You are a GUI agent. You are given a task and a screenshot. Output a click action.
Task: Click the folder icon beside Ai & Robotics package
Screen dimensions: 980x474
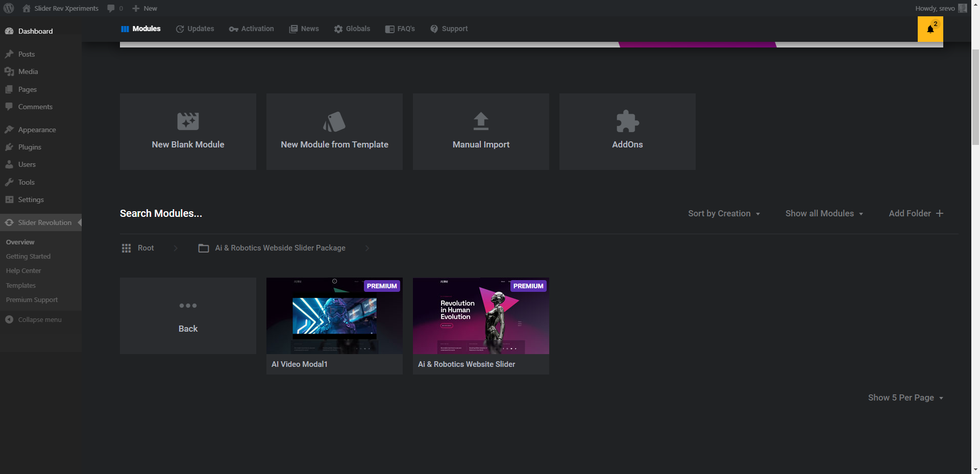(x=204, y=248)
